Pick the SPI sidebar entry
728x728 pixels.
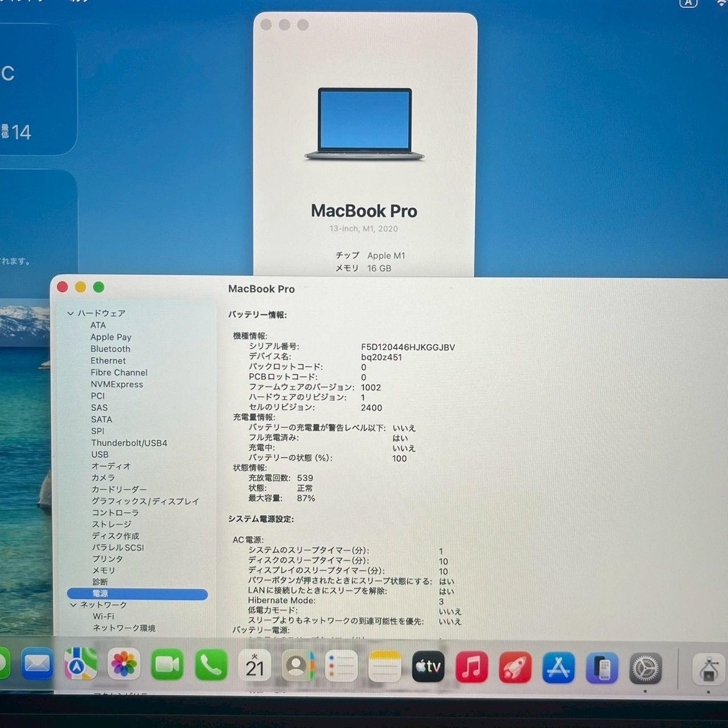coord(98,431)
